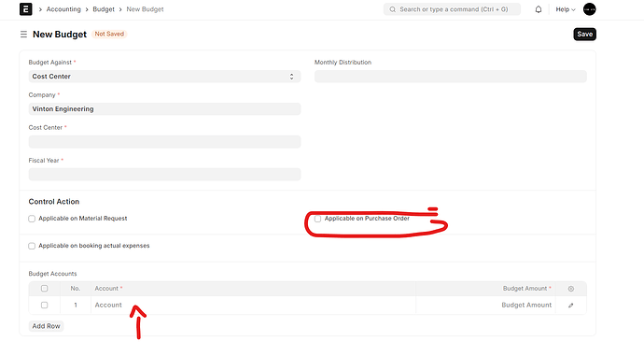The width and height of the screenshot is (644, 356).
Task: Select row 1 checkbox in Budget Accounts
Action: tap(45, 305)
